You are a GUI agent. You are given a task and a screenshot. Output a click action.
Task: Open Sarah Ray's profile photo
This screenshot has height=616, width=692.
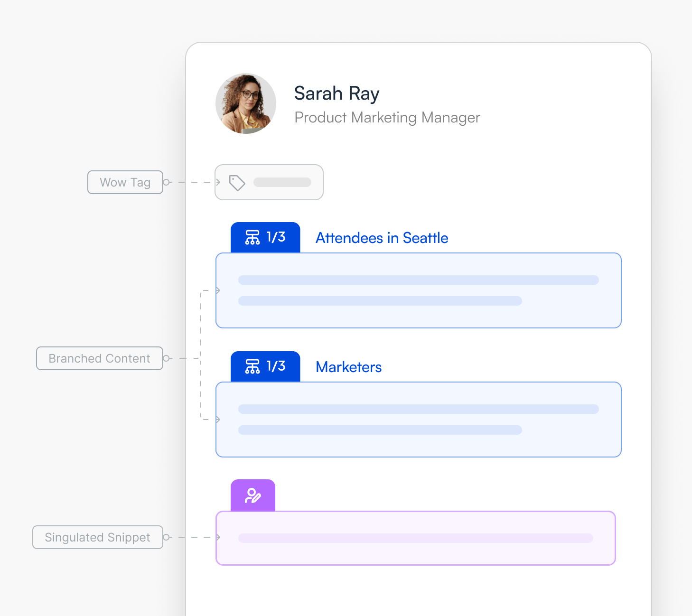point(246,103)
